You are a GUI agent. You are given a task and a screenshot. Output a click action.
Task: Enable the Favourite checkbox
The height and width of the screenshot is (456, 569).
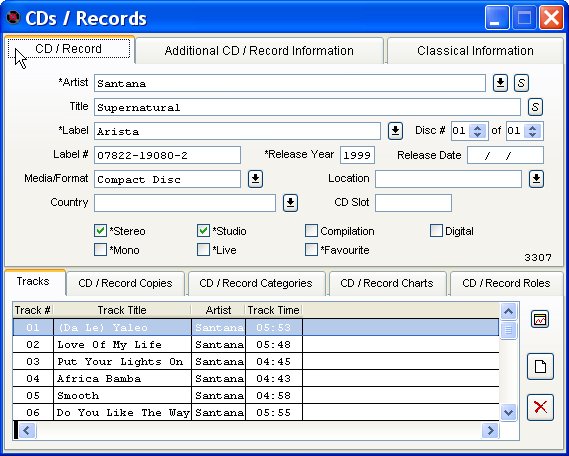311,250
